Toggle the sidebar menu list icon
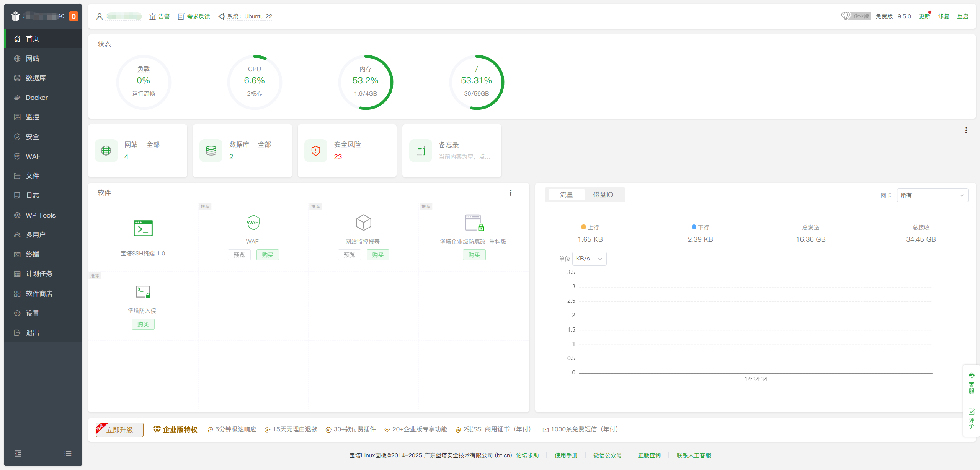This screenshot has height=470, width=980. pos(68,454)
